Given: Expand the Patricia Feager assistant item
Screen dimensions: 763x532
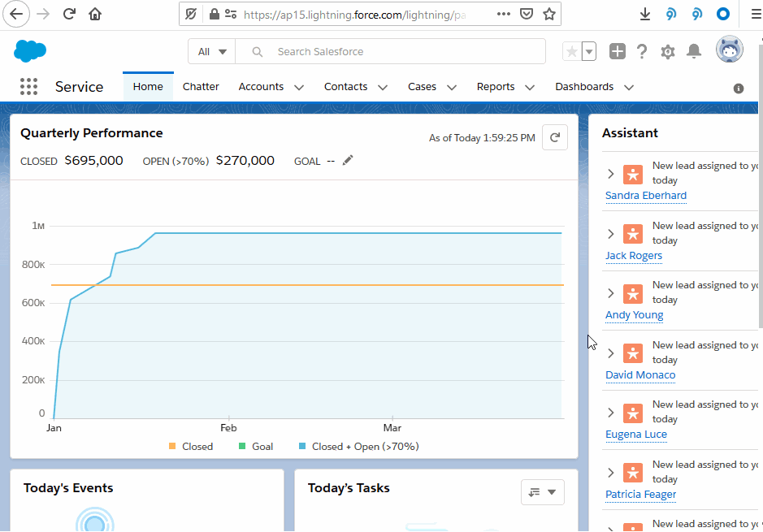Looking at the screenshot, I should [611, 473].
